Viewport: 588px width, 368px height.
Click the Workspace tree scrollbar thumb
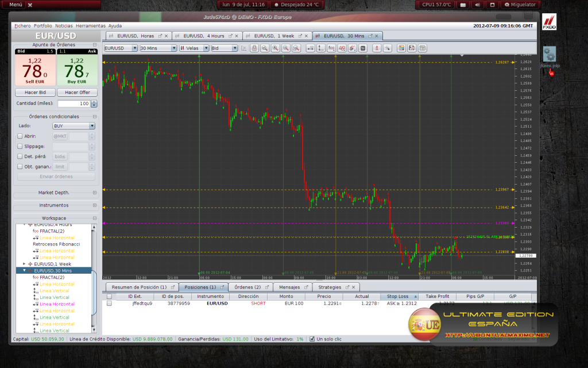[x=94, y=293]
